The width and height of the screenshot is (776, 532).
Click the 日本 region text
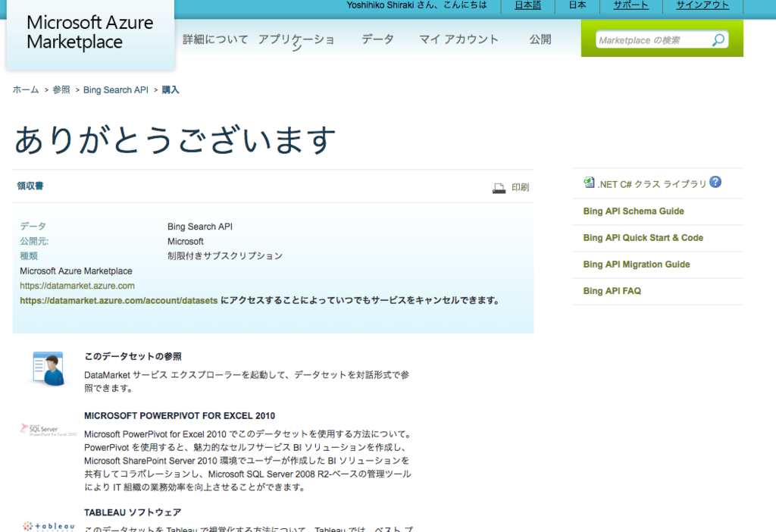(x=577, y=5)
